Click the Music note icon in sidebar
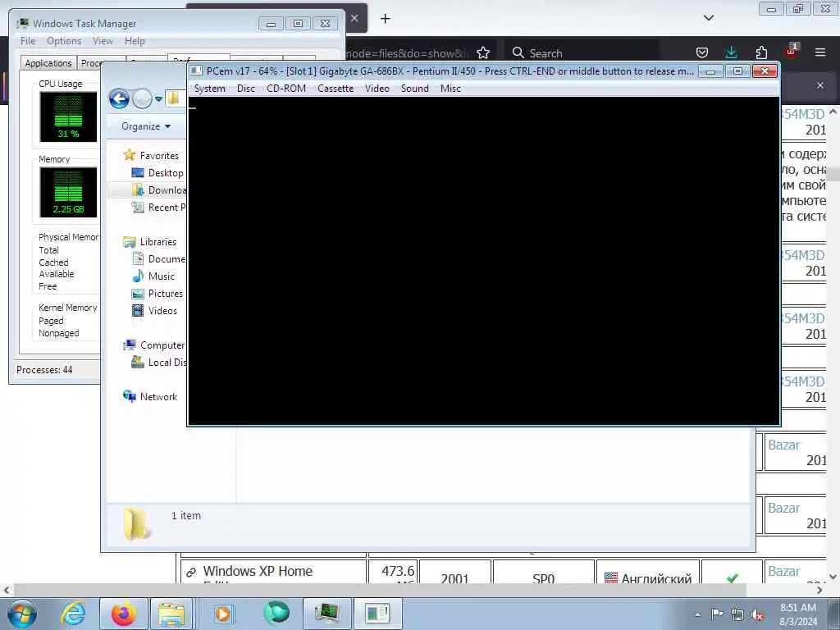Screen dimensions: 840x630 coord(138,276)
